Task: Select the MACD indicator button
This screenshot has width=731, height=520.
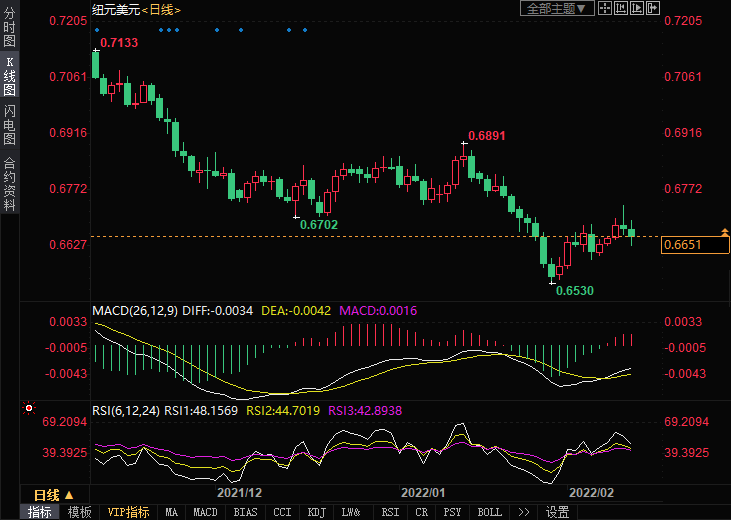Action: pos(205,512)
